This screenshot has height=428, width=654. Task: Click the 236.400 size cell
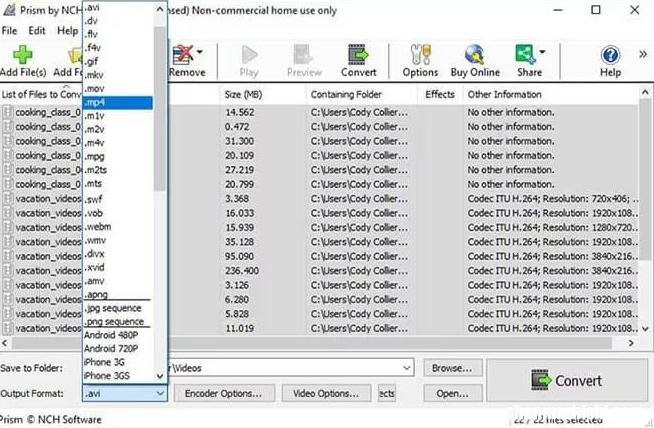pos(242,271)
